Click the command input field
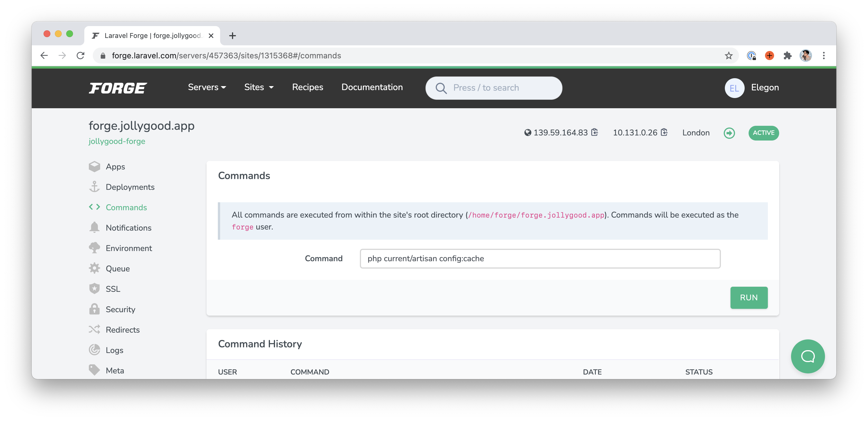 click(540, 258)
